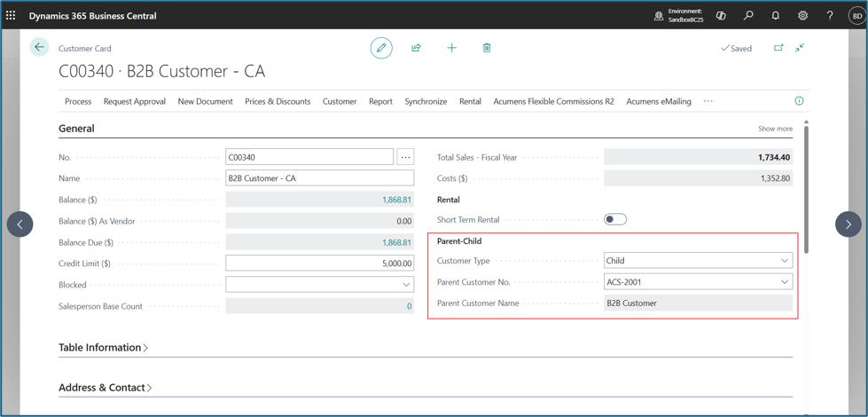Click the No. field ellipsis button

pos(406,157)
